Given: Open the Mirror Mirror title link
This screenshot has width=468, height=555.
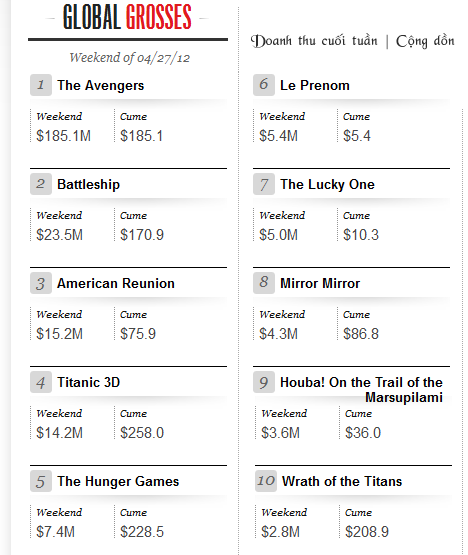Looking at the screenshot, I should pyautogui.click(x=320, y=284).
